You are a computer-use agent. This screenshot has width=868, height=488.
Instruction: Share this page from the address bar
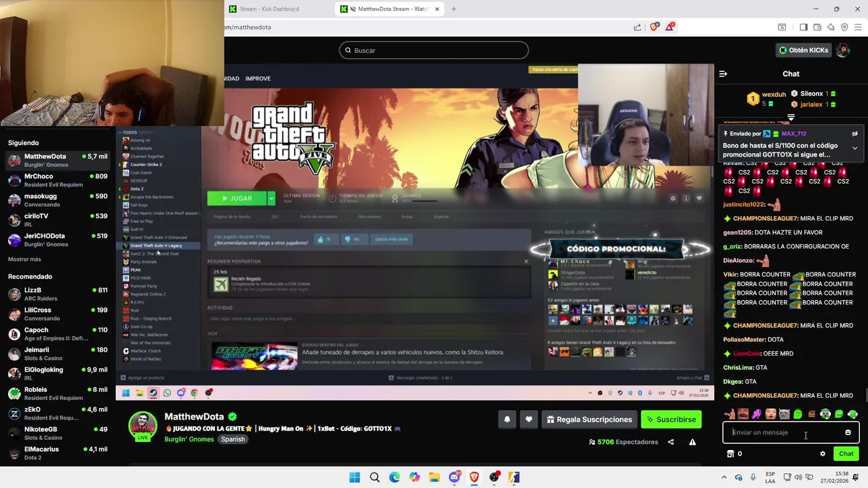pos(637,27)
